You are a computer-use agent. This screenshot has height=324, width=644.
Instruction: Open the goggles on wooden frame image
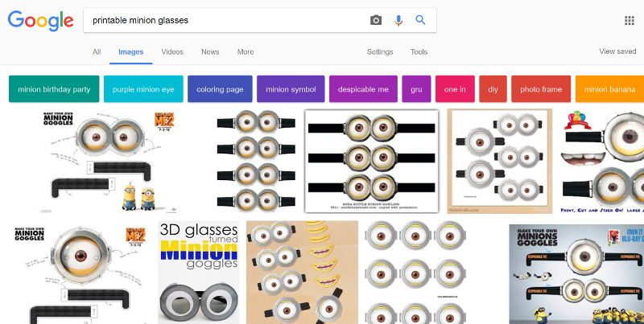500,161
